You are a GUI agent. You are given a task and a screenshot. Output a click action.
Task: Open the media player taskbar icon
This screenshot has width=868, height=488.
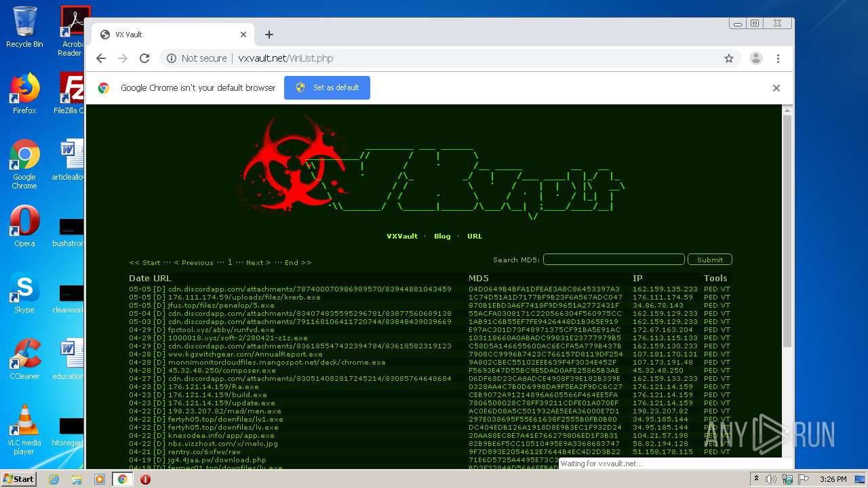coord(100,479)
